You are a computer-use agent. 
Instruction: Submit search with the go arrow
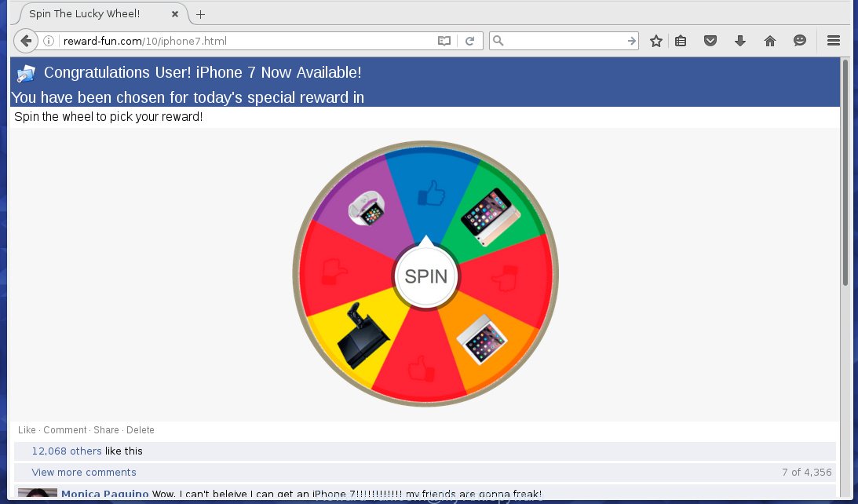(631, 41)
